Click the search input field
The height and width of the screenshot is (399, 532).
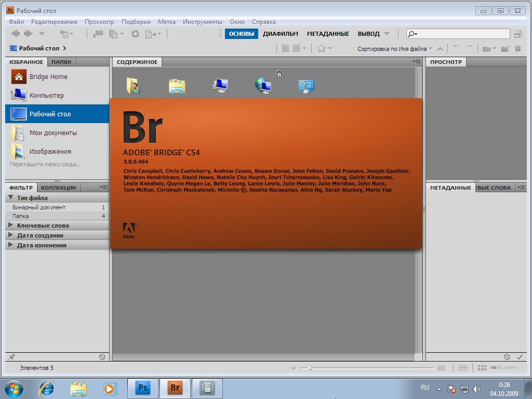pos(458,34)
